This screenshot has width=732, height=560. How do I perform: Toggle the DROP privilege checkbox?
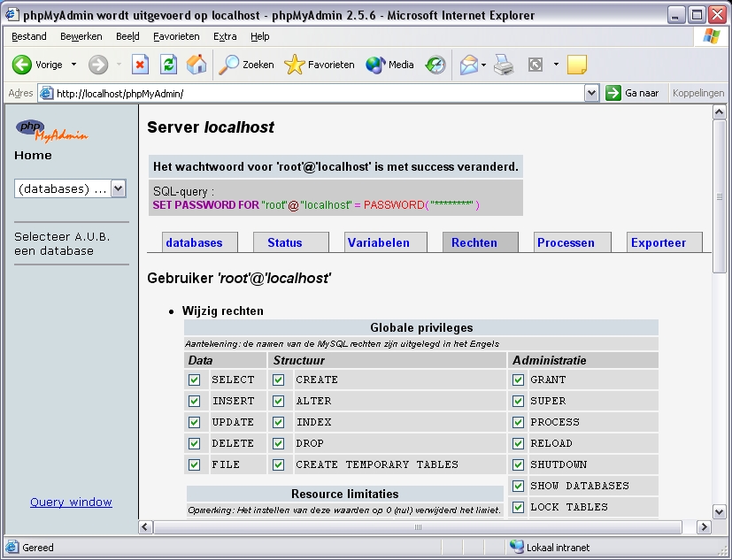(278, 443)
